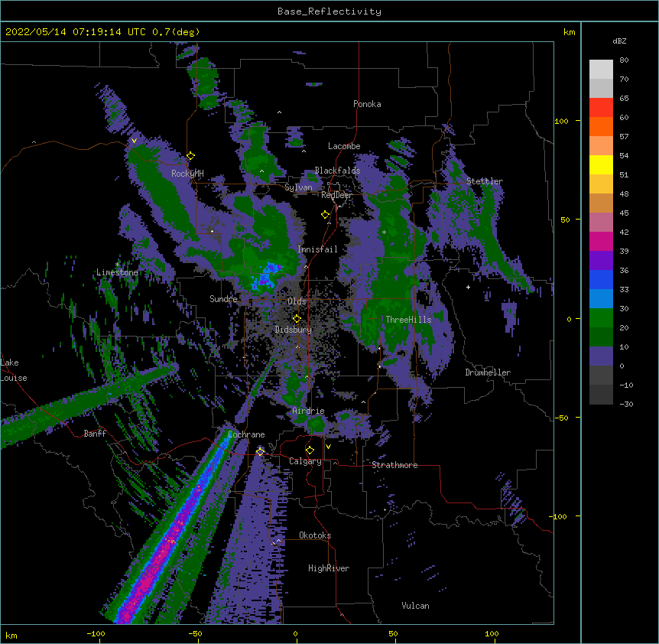This screenshot has height=644, width=659.
Task: Click the Calgary city label
Action: [x=305, y=461]
